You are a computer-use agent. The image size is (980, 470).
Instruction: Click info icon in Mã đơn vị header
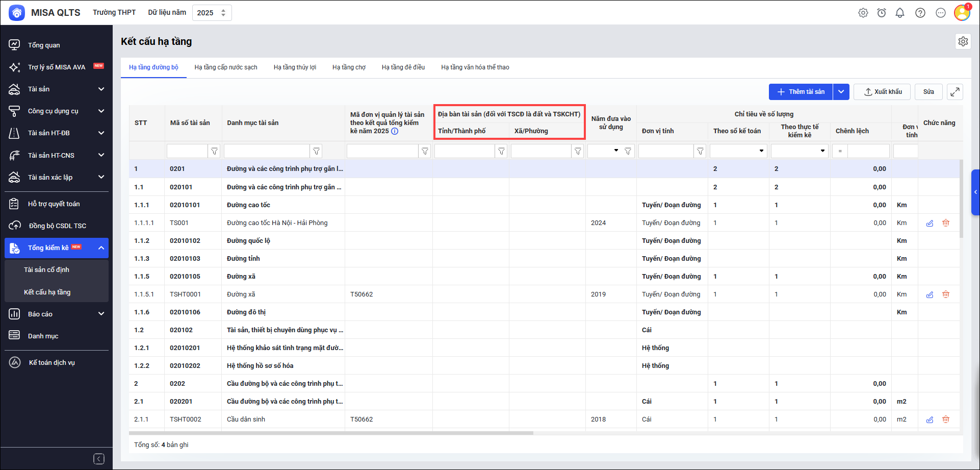tap(395, 131)
